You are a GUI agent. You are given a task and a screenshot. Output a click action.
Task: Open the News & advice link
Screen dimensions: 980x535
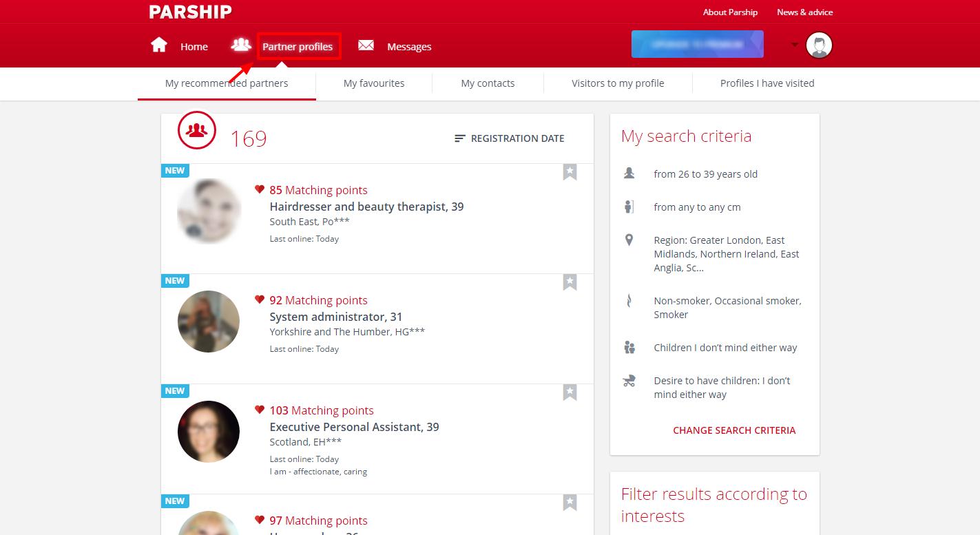coord(805,12)
